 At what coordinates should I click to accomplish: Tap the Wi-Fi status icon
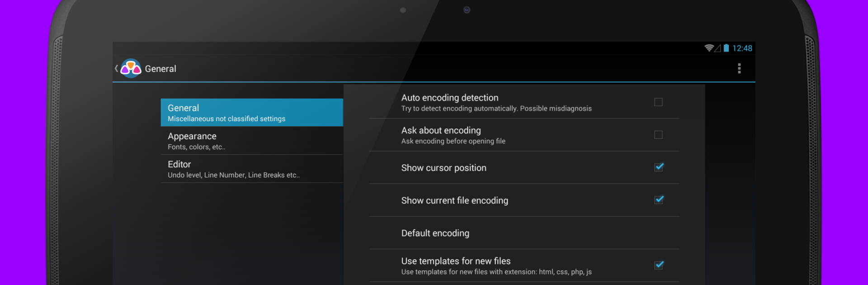point(709,48)
